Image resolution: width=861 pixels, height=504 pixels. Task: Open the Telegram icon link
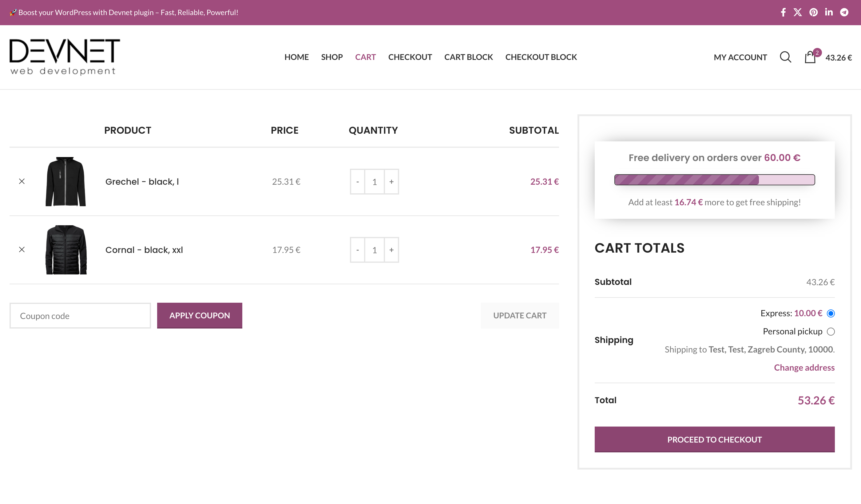(844, 12)
